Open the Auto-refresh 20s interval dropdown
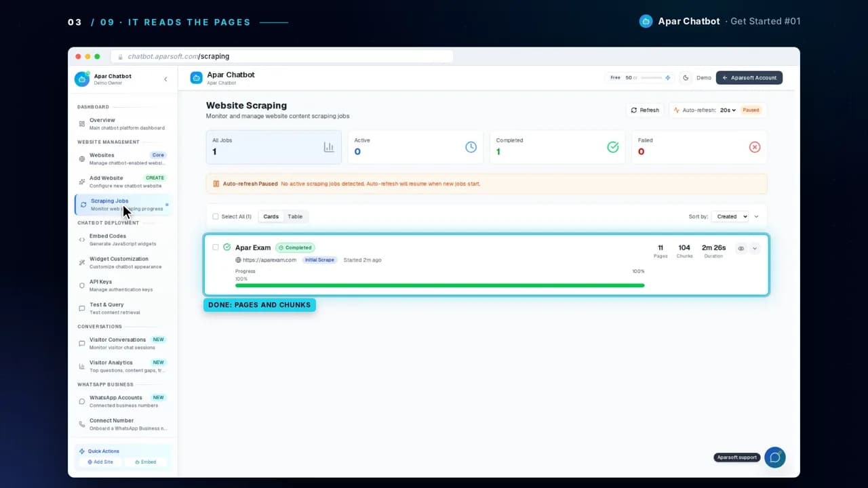 [728, 110]
